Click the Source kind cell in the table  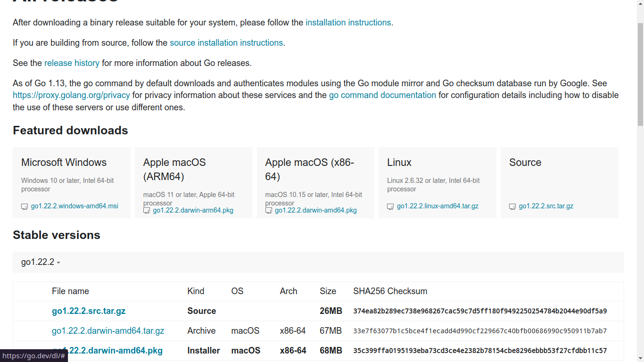202,311
